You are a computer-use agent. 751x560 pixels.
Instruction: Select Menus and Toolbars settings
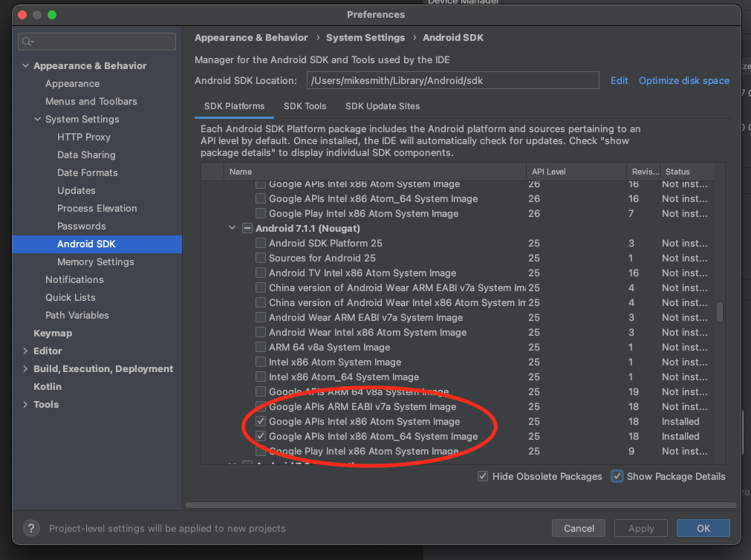[x=91, y=102]
